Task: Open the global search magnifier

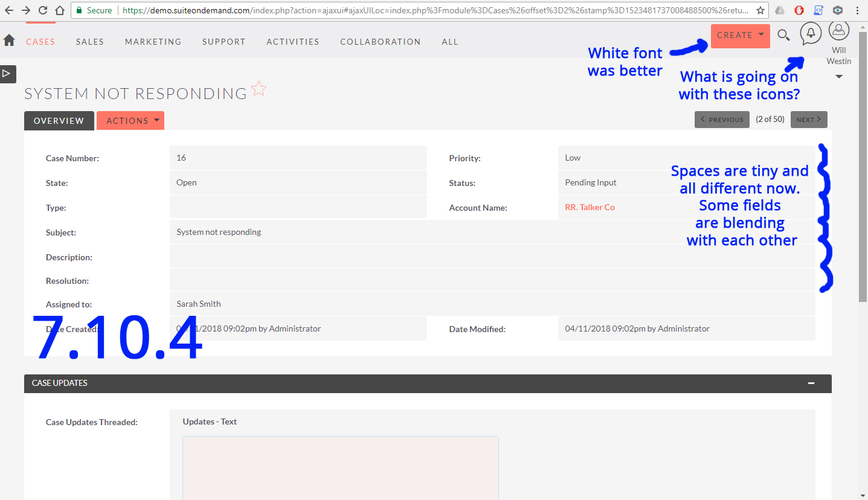Action: pos(783,36)
